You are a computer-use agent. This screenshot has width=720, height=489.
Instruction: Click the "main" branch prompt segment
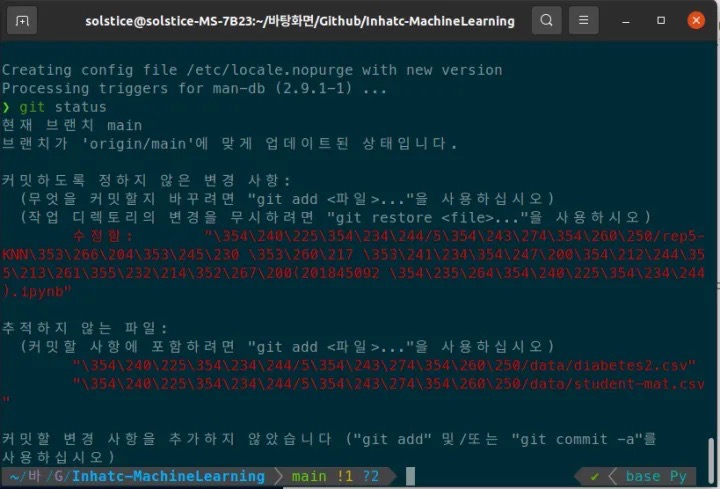coord(309,476)
